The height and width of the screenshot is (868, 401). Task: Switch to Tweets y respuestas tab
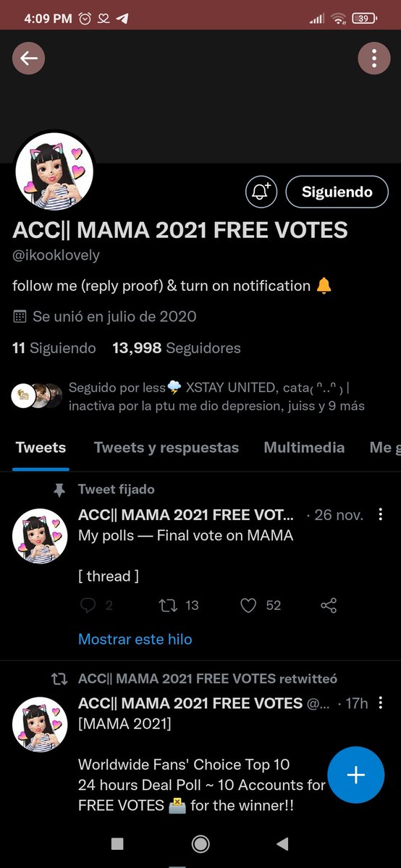(x=166, y=448)
